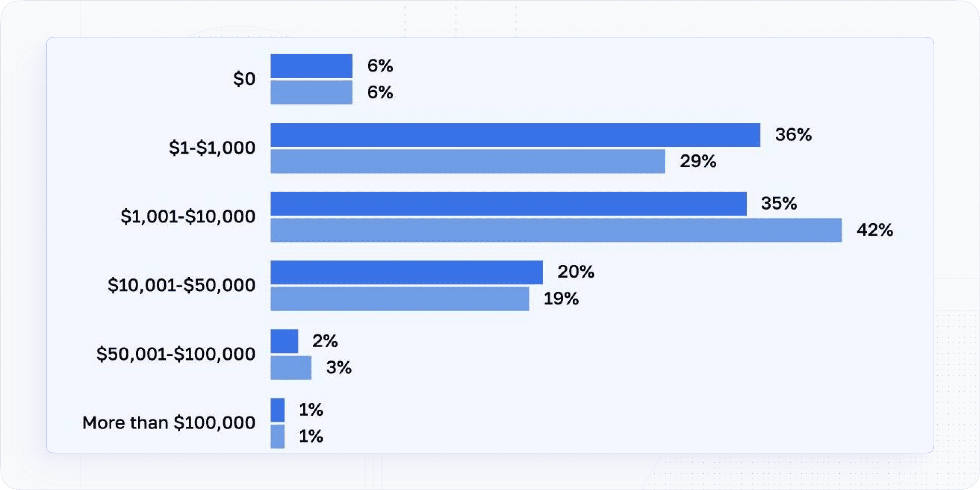Select the dark blue More than $100,000 bar
This screenshot has width=980, height=490.
[278, 410]
